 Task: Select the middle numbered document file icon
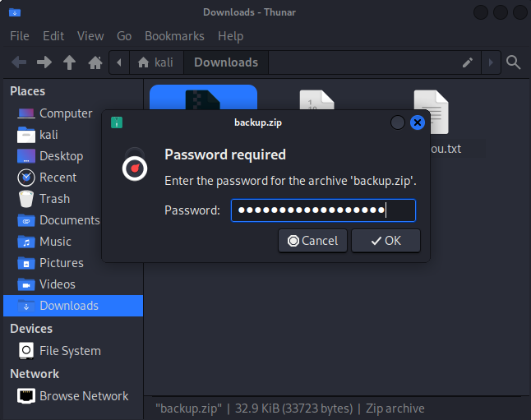tap(316, 99)
